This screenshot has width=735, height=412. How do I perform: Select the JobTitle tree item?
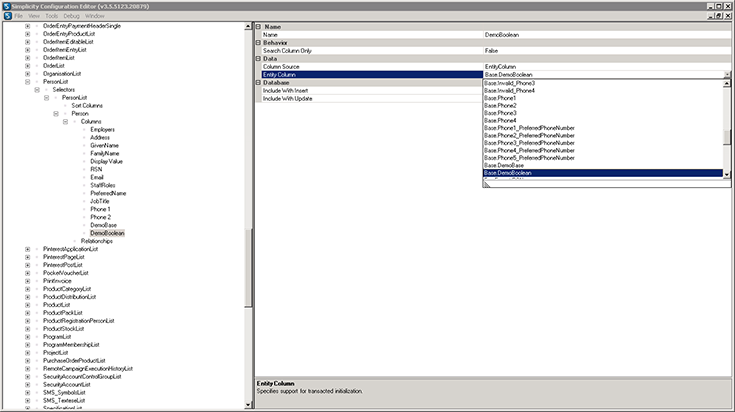99,201
